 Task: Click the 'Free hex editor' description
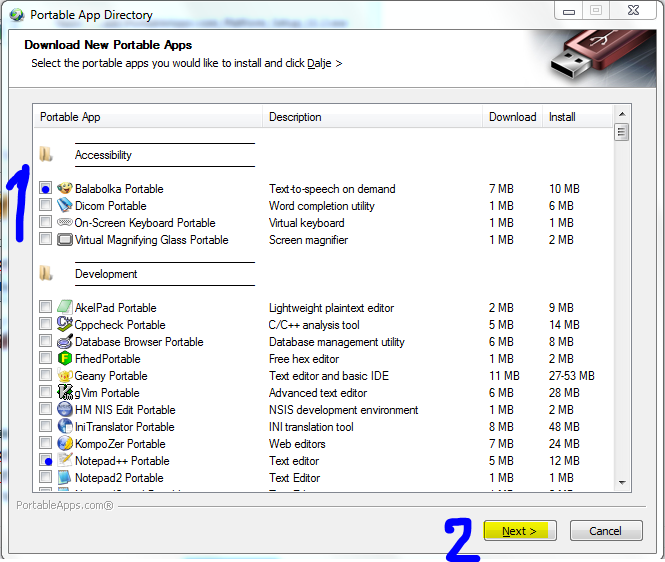coord(304,359)
